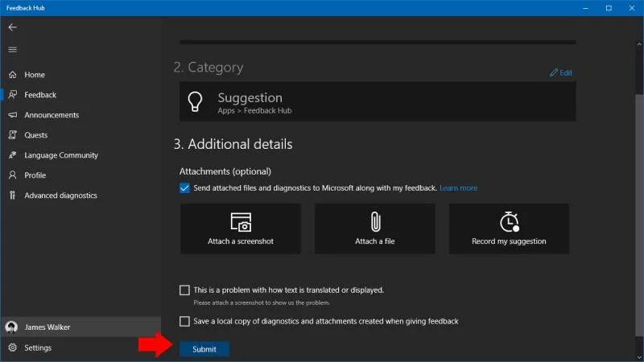644x362 pixels.
Task: Open Announcements from sidebar
Action: (x=52, y=115)
